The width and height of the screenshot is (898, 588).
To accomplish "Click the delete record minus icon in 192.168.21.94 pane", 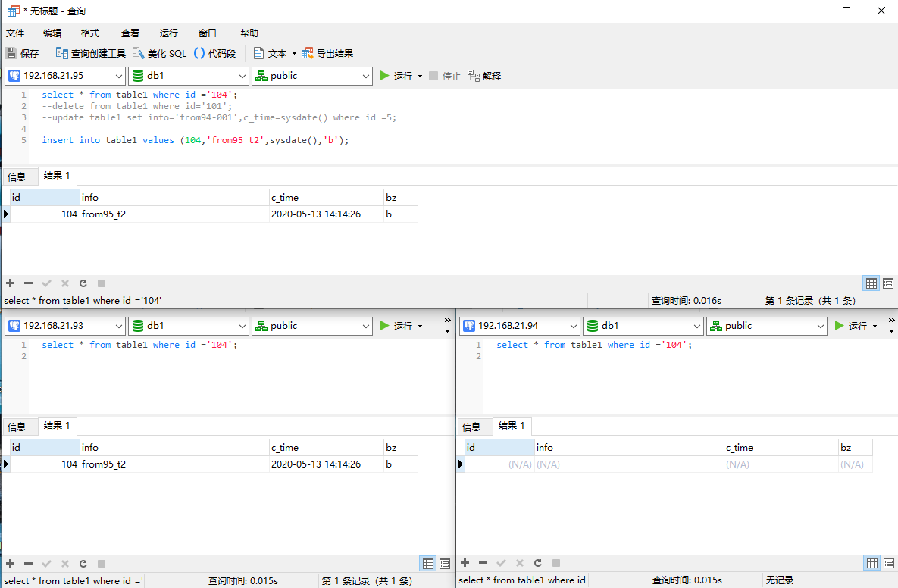I will (x=483, y=564).
